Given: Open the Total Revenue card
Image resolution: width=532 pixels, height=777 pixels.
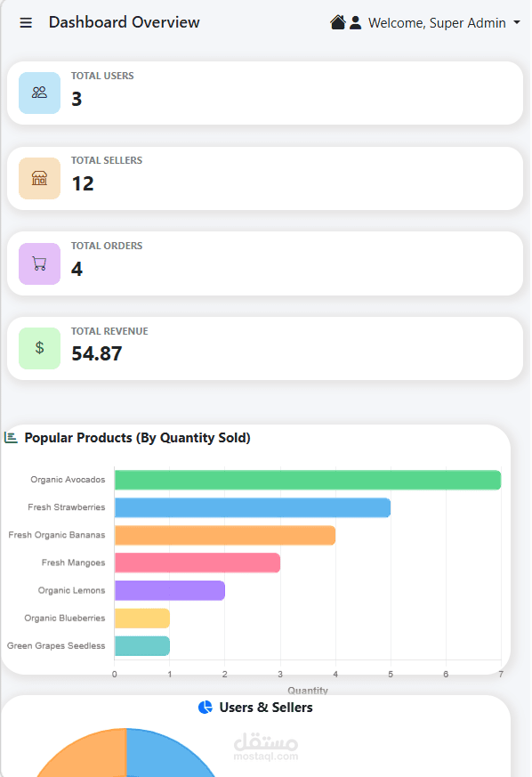Looking at the screenshot, I should (265, 348).
